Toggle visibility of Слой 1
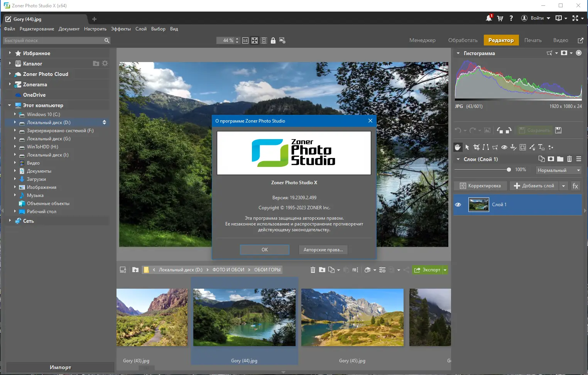The height and width of the screenshot is (375, 588). 458,205
